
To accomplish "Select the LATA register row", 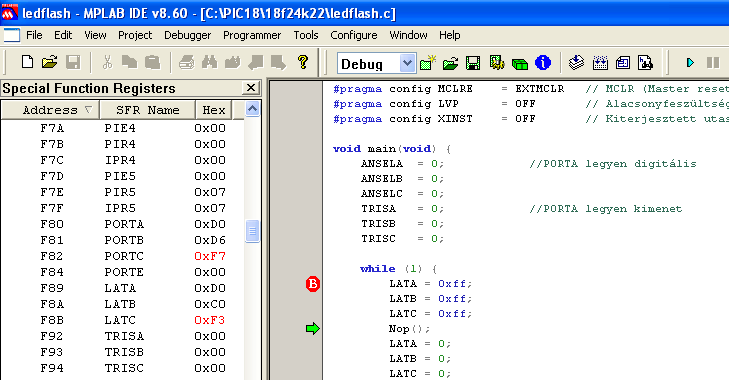I will [x=122, y=288].
